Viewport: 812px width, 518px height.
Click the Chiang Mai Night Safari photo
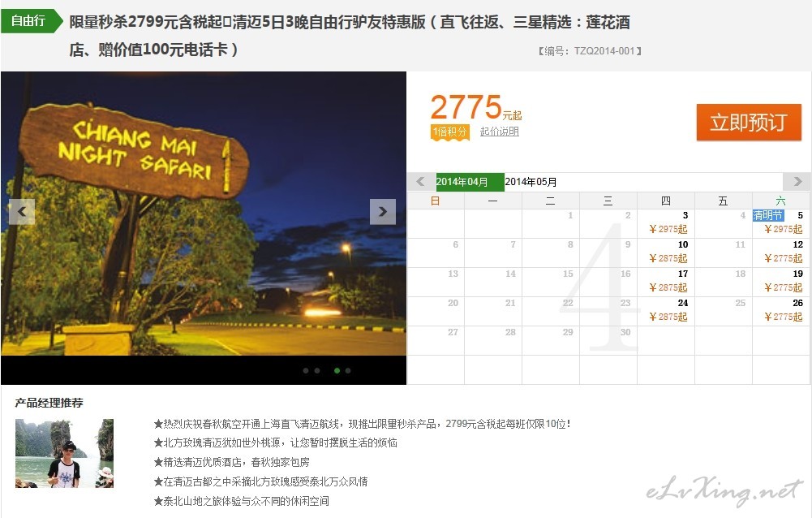click(x=204, y=213)
